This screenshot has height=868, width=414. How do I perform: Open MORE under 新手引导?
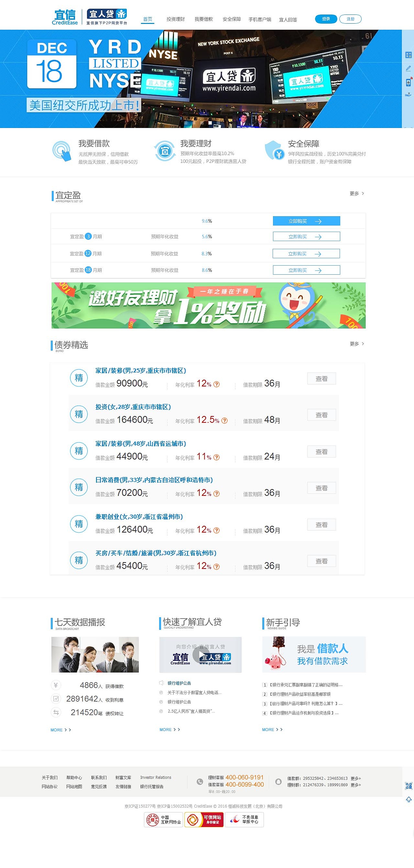[272, 729]
